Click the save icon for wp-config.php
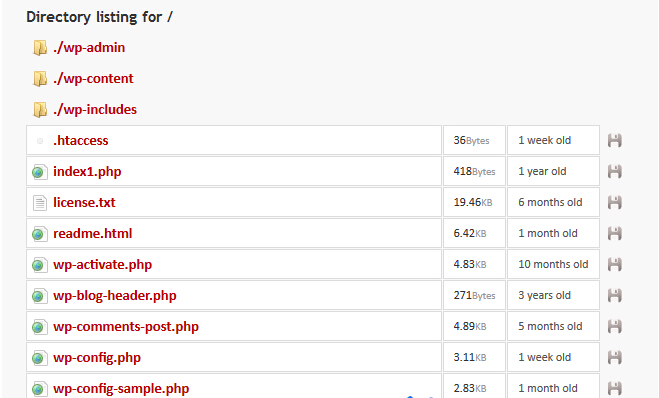The height and width of the screenshot is (398, 659). point(614,358)
